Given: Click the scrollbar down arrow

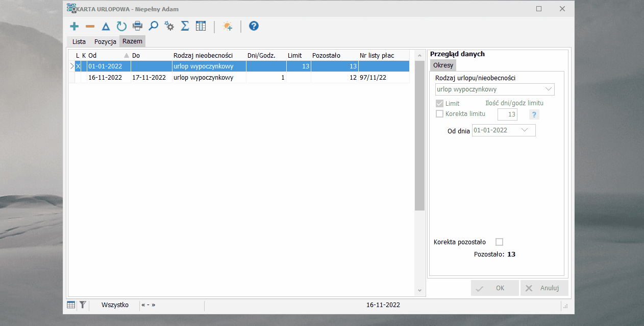Looking at the screenshot, I should point(419,291).
